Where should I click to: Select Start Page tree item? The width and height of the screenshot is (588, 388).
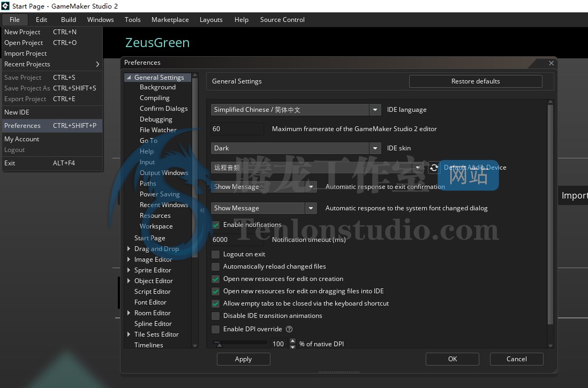149,238
